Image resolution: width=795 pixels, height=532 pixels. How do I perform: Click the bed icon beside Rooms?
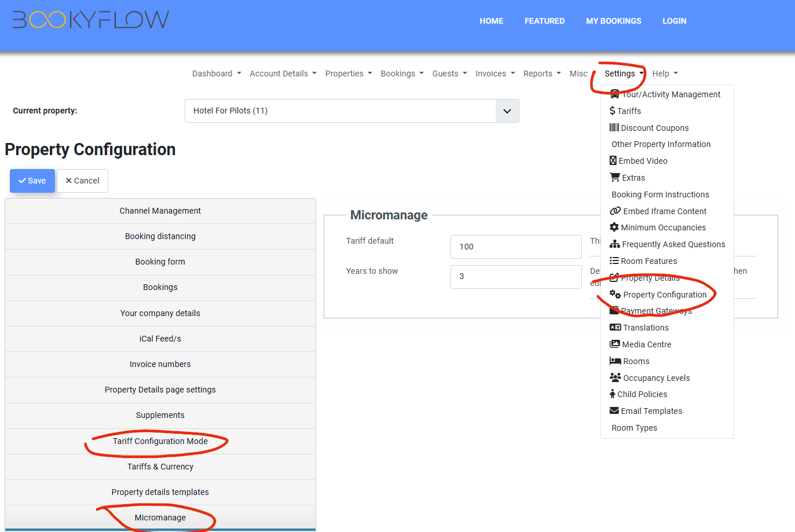tap(615, 361)
